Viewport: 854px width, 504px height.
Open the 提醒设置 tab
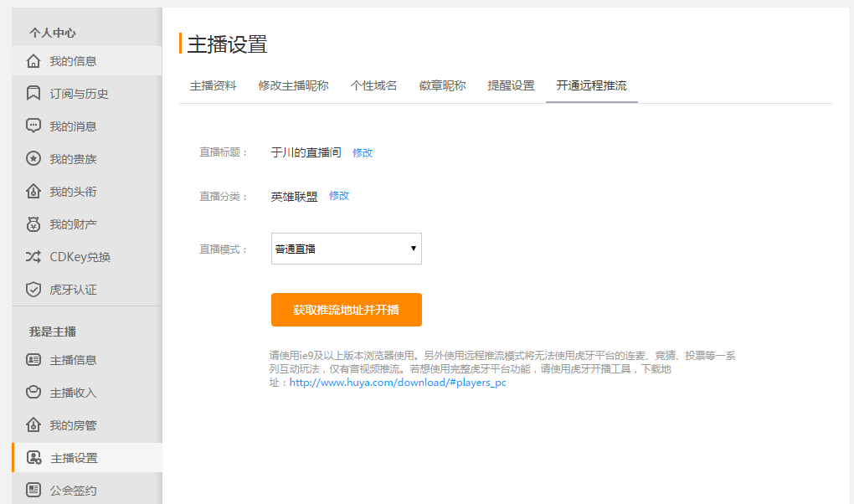tap(511, 85)
